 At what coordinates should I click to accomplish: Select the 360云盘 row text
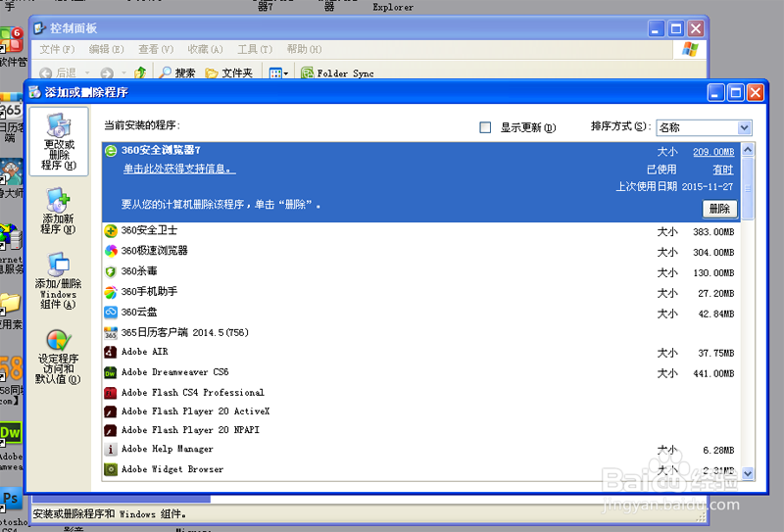point(139,312)
